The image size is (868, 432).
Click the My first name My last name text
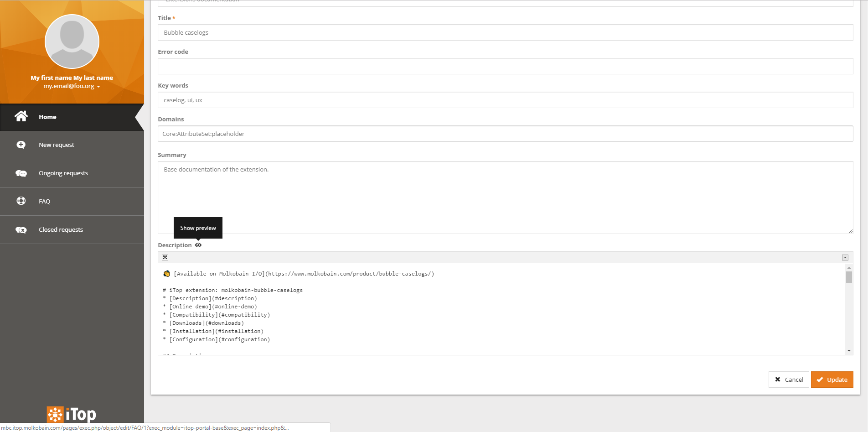72,78
